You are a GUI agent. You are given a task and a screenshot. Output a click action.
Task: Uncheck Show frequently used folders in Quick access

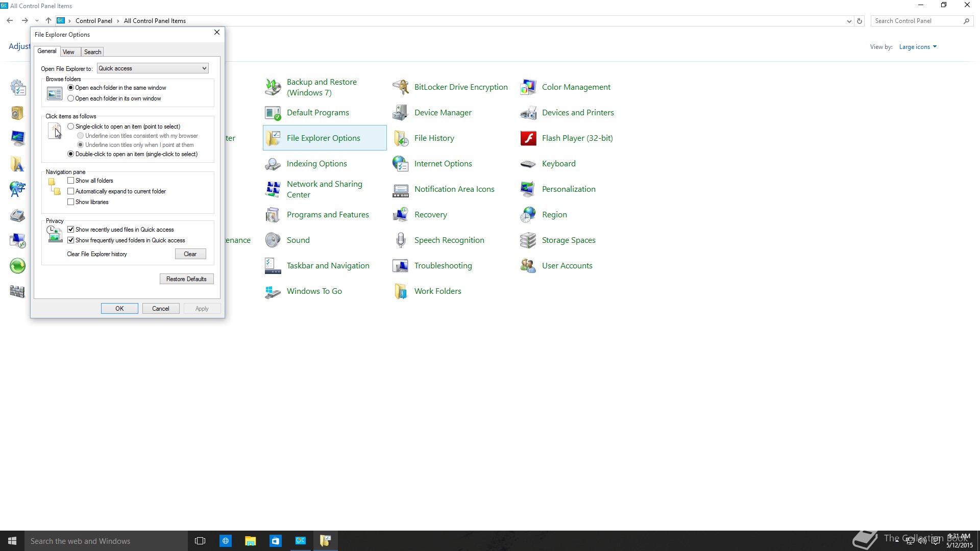point(71,240)
